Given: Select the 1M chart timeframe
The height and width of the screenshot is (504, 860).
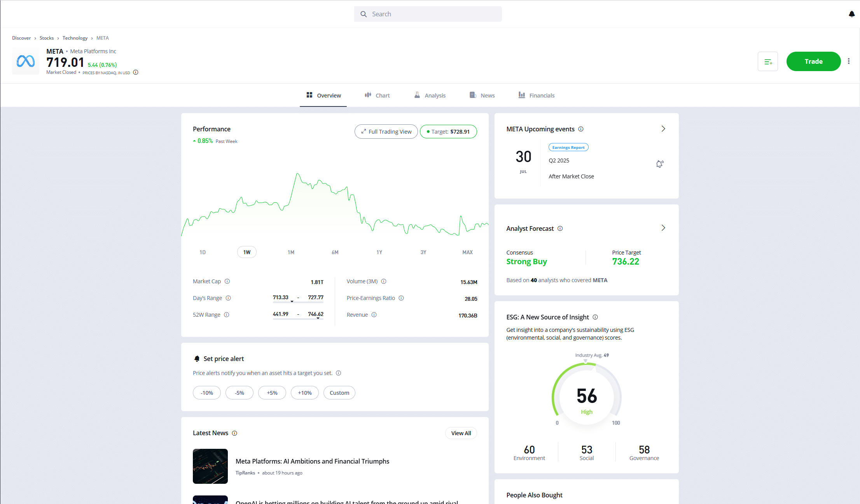Looking at the screenshot, I should (291, 252).
